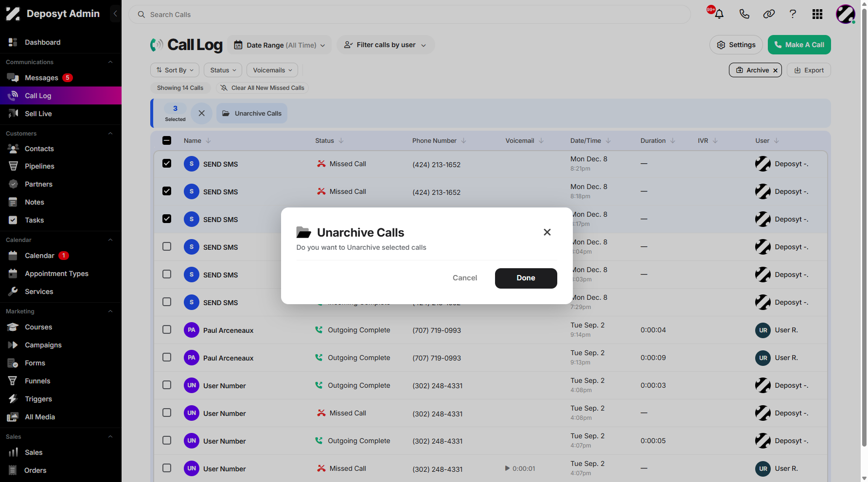The width and height of the screenshot is (868, 482).
Task: Collapse the Marketing section
Action: [110, 311]
